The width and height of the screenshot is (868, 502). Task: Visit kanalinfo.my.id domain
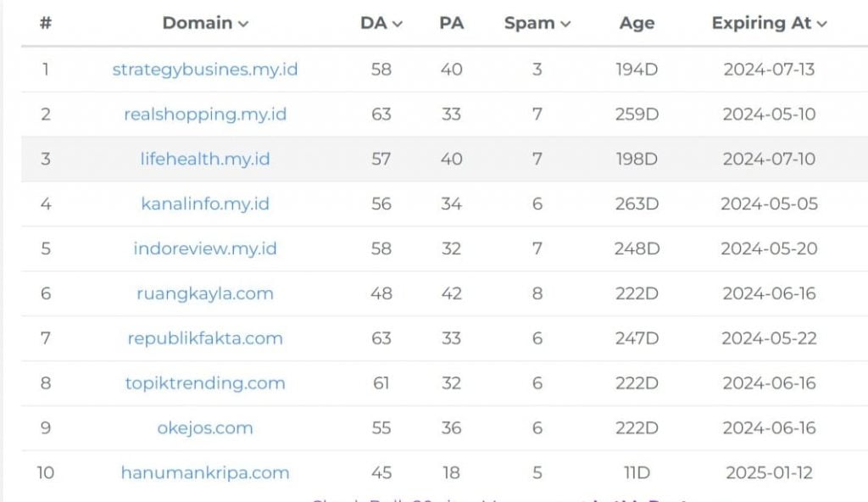point(205,204)
